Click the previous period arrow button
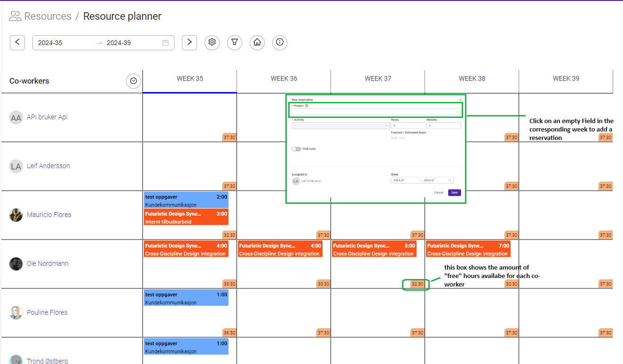 click(17, 42)
